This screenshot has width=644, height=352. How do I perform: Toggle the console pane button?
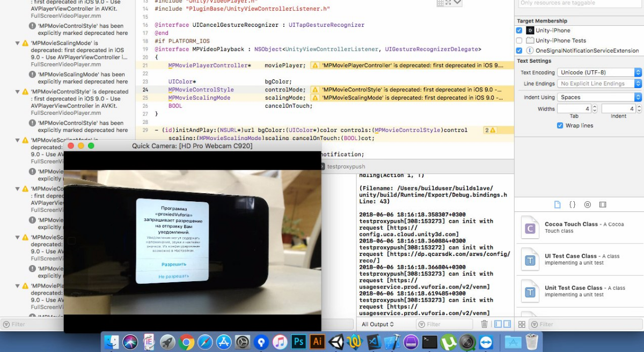pos(507,324)
